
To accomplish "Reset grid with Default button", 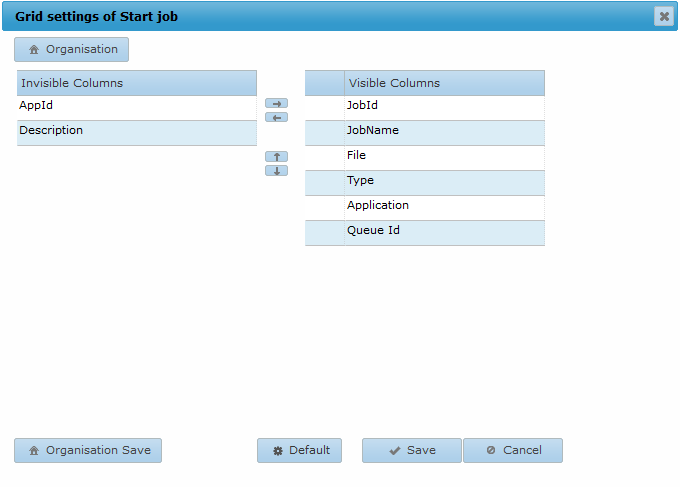I will click(299, 450).
